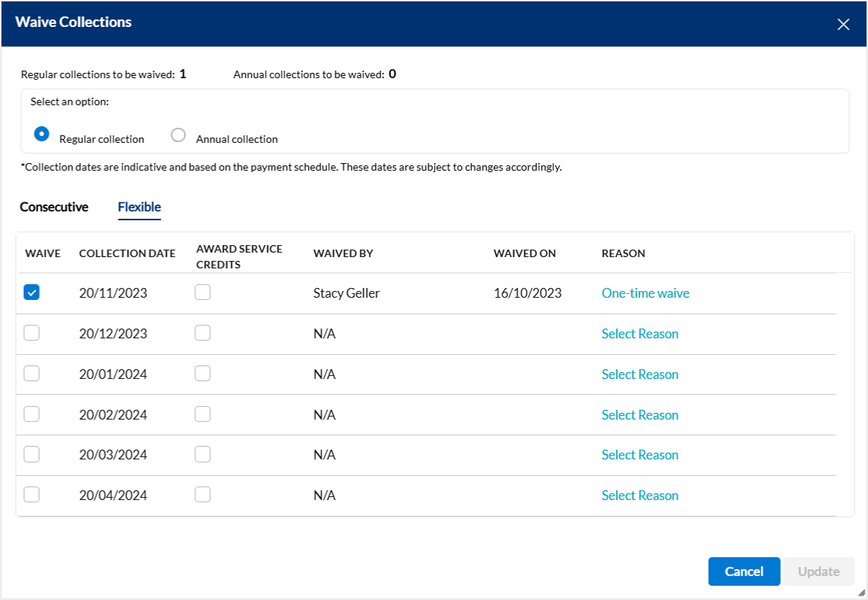Check the waive box for 20/04/2024

(32, 494)
